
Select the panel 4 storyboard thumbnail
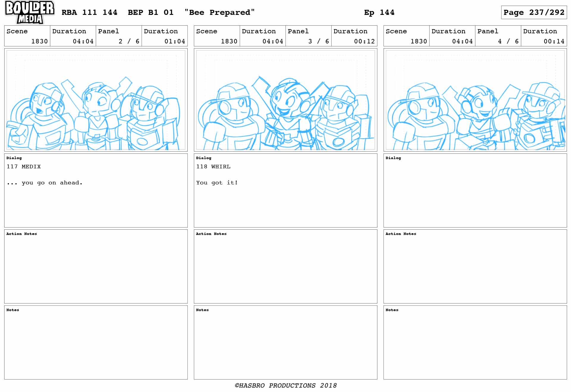point(475,100)
